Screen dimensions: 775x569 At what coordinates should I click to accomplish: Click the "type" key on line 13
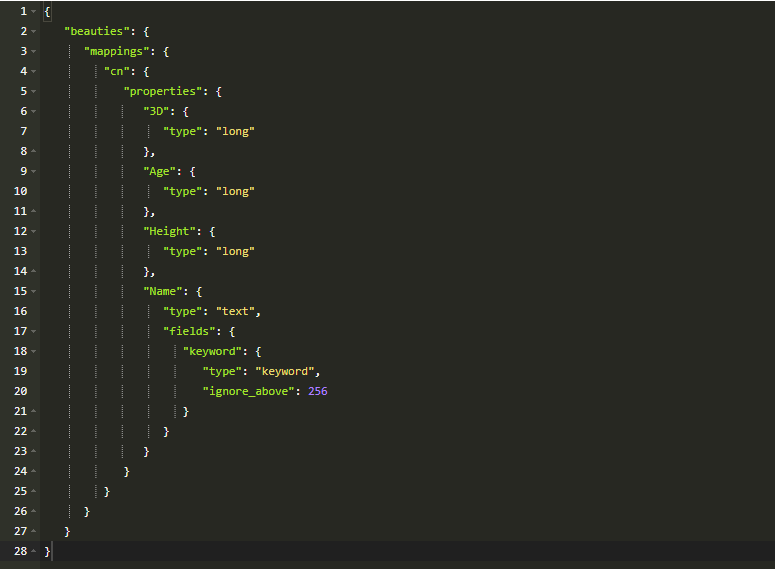coord(182,251)
